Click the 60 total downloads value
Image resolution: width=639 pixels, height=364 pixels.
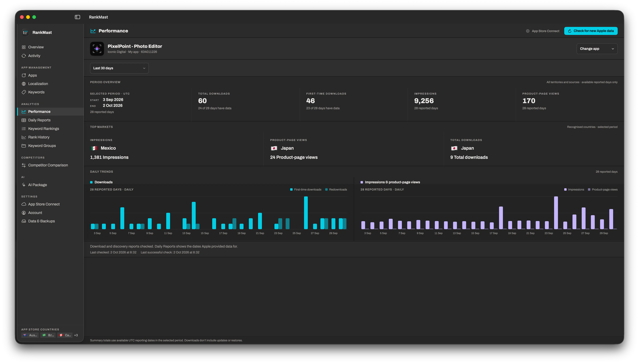click(x=202, y=101)
